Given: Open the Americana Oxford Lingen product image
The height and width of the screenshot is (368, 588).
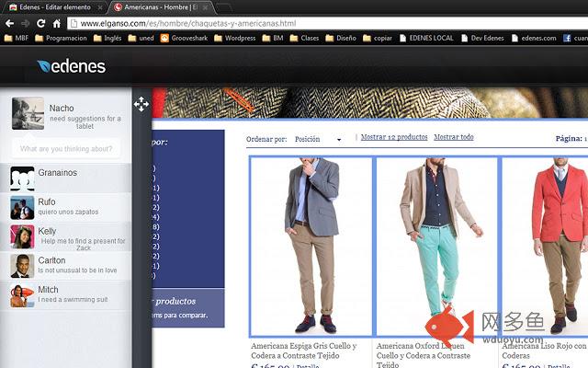Looking at the screenshot, I should pyautogui.click(x=435, y=246).
